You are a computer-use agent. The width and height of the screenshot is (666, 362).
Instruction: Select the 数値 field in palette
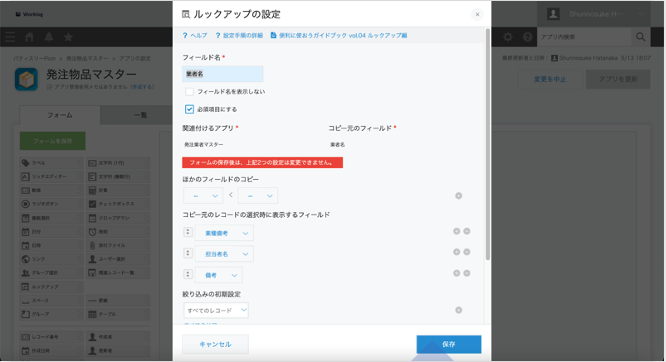click(x=51, y=190)
